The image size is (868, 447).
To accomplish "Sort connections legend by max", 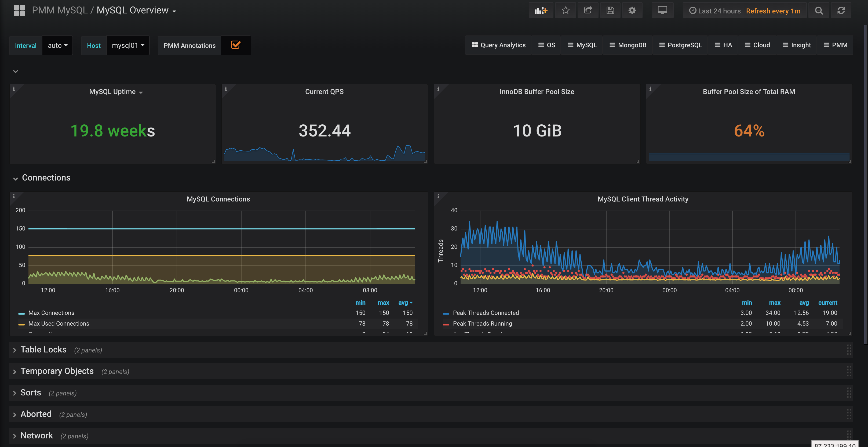I will (384, 302).
